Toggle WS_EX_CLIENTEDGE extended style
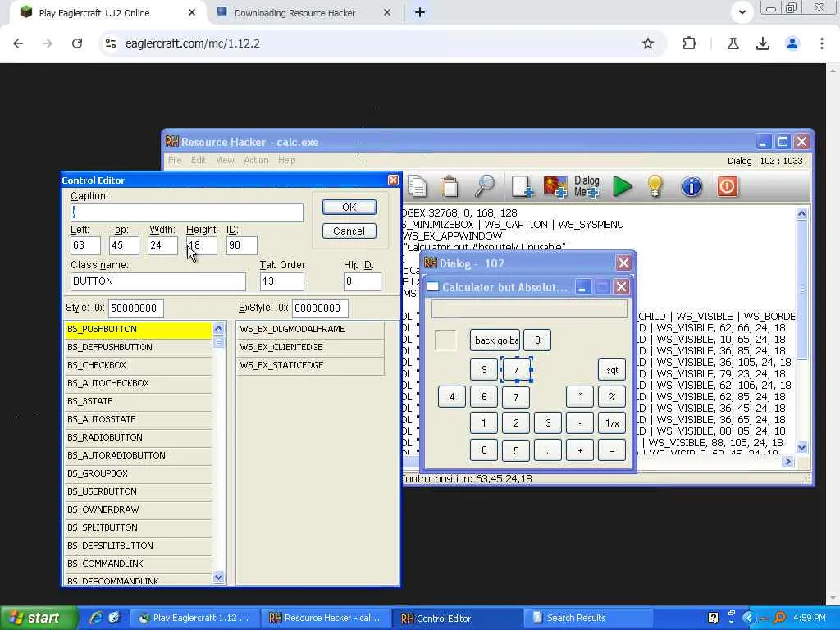This screenshot has height=630, width=840. 309,347
